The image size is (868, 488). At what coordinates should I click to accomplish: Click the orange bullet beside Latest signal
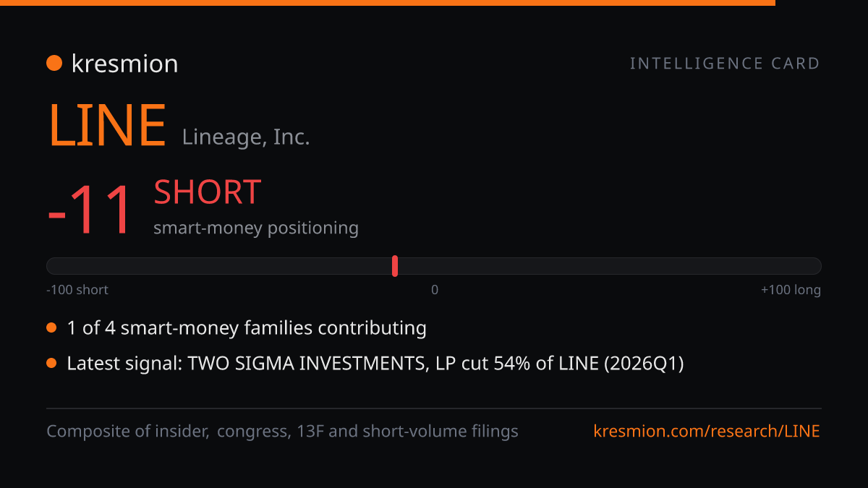[51, 363]
